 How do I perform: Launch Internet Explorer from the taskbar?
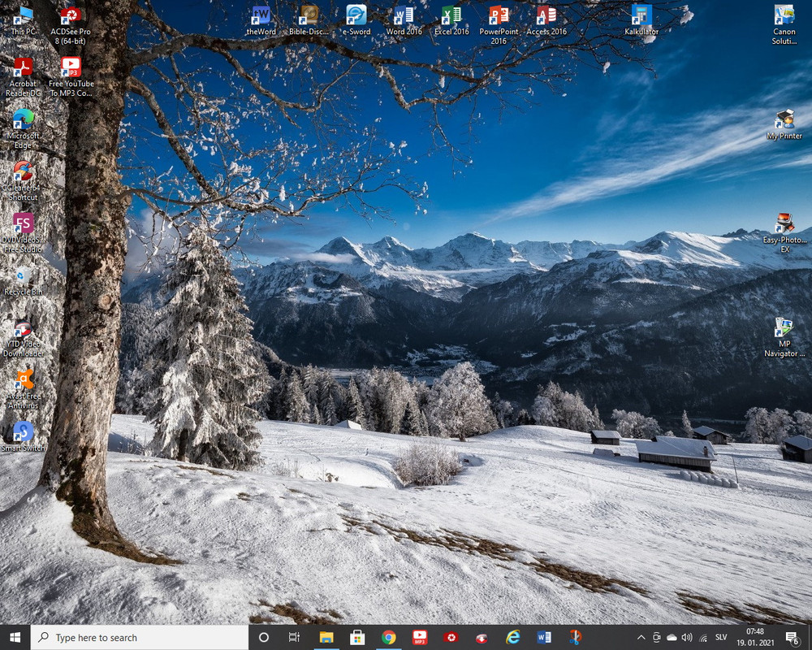[x=513, y=638]
